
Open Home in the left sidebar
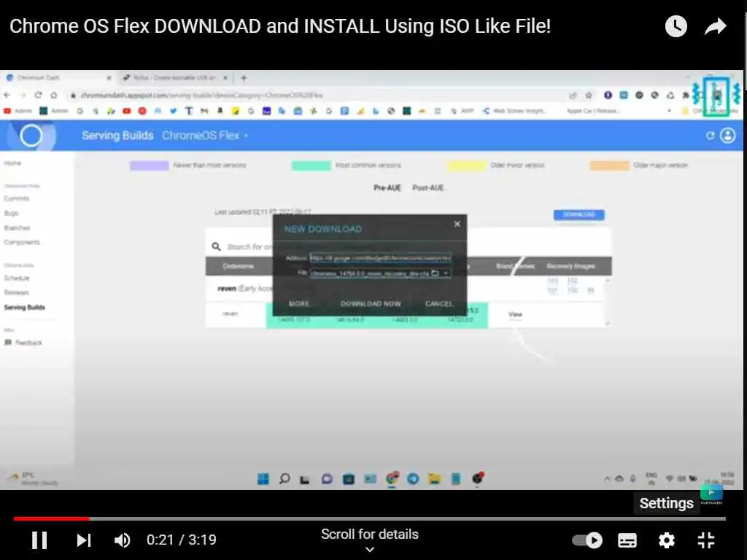click(13, 163)
